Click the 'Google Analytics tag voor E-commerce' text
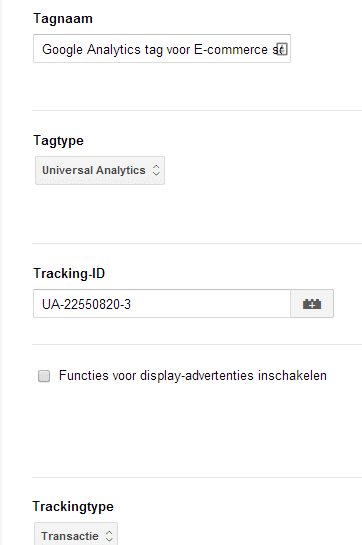This screenshot has width=362, height=545. point(155,49)
